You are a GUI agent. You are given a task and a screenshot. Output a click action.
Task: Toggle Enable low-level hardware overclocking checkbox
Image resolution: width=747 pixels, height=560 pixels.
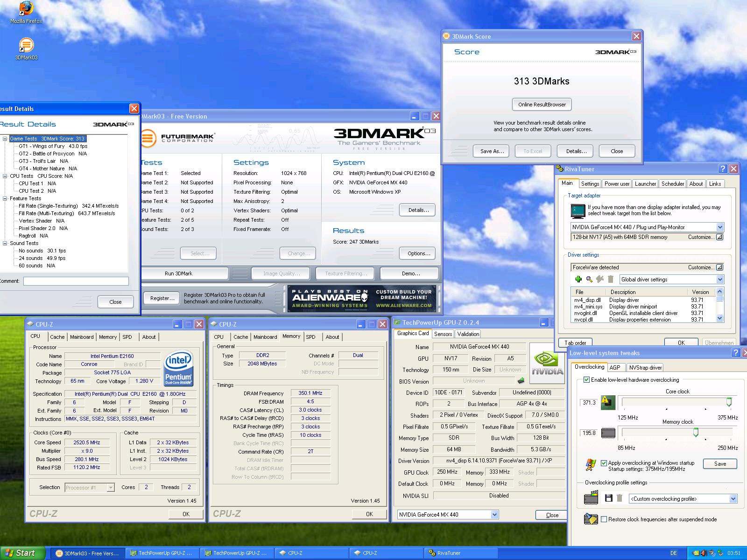(586, 380)
